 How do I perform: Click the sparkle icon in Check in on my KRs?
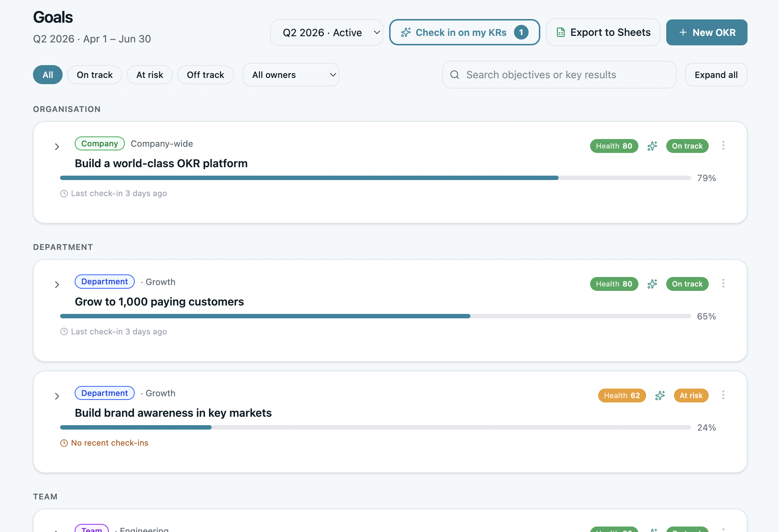click(x=406, y=32)
